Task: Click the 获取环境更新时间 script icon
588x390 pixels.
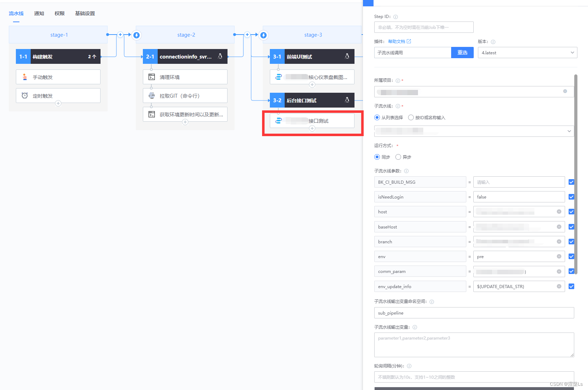Action: tap(152, 114)
